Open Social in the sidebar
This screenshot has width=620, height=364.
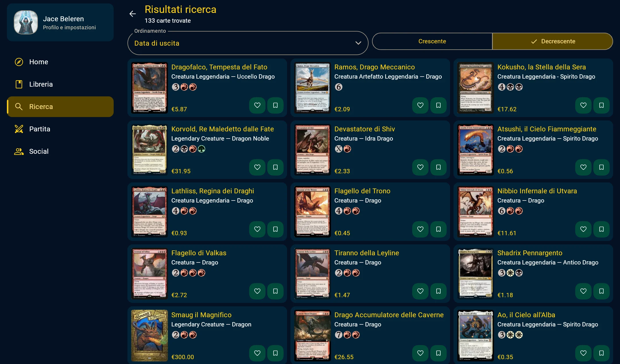60,151
